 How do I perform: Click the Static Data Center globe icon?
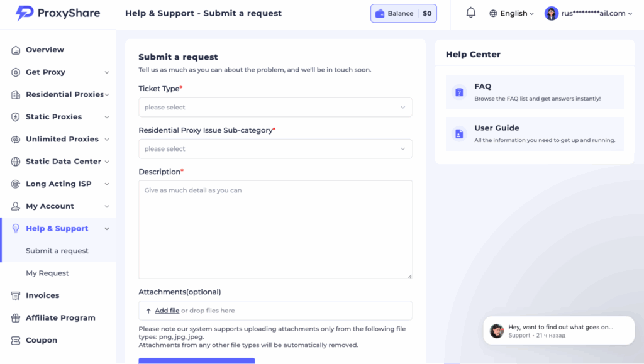(16, 162)
